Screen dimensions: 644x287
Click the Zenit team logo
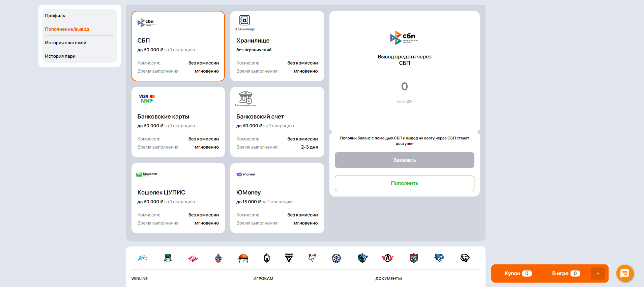[x=143, y=258]
